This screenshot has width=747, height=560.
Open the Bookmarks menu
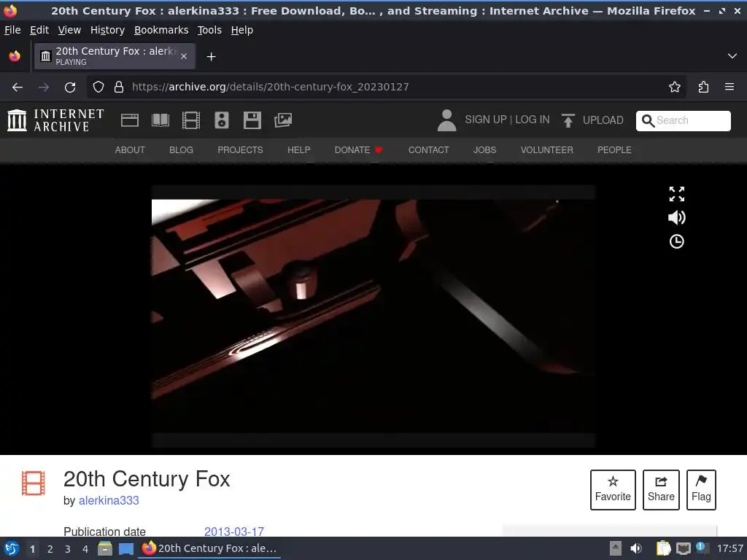point(161,30)
